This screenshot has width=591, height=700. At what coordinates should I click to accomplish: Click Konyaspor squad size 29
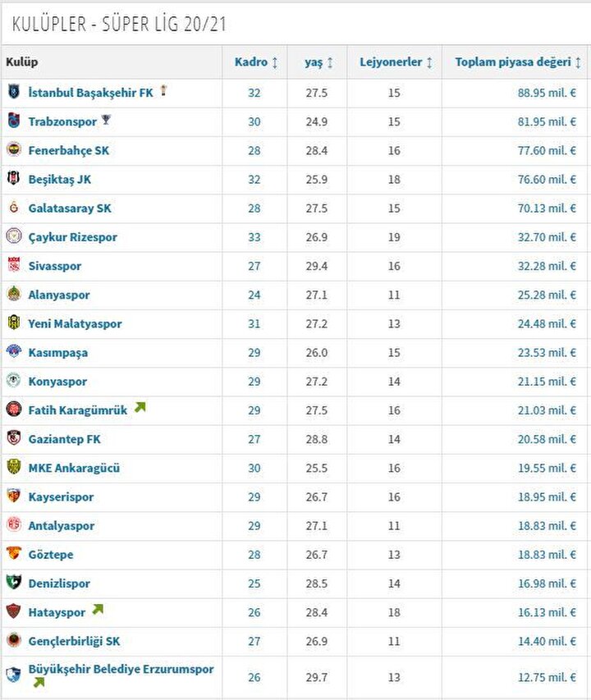click(x=254, y=382)
